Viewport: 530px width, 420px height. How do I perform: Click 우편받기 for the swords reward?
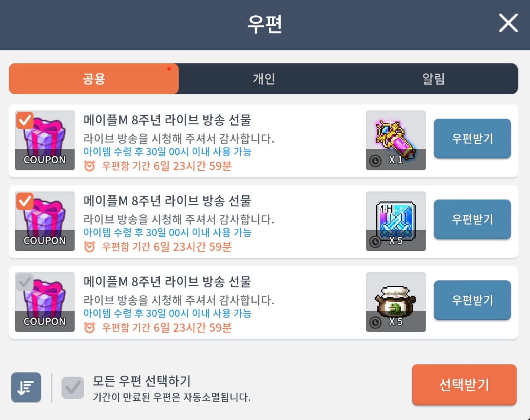[x=472, y=219]
